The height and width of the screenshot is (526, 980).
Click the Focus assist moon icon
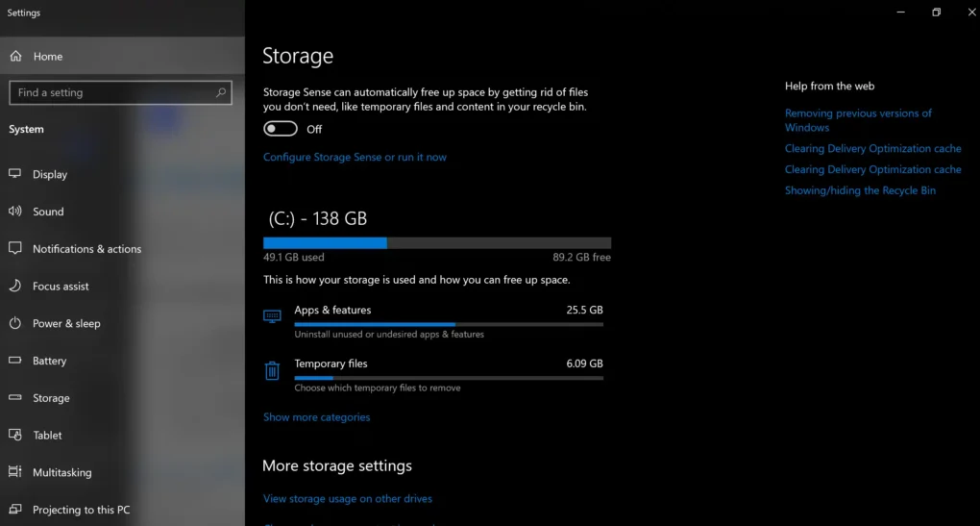pyautogui.click(x=15, y=286)
